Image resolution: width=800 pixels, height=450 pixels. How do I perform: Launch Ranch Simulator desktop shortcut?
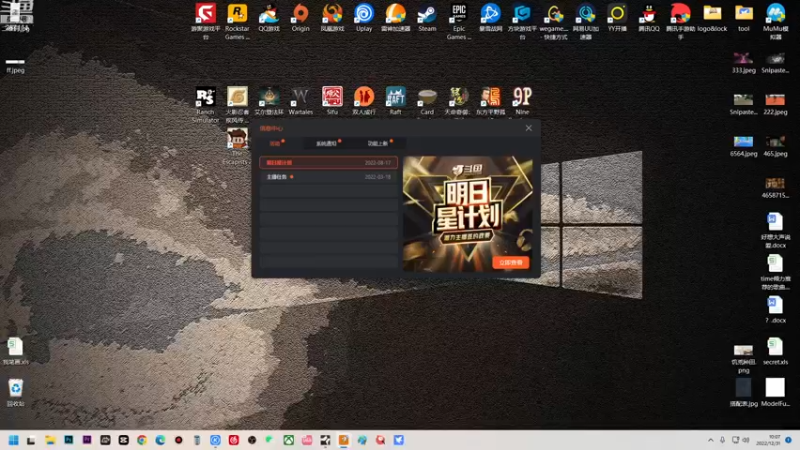205,104
